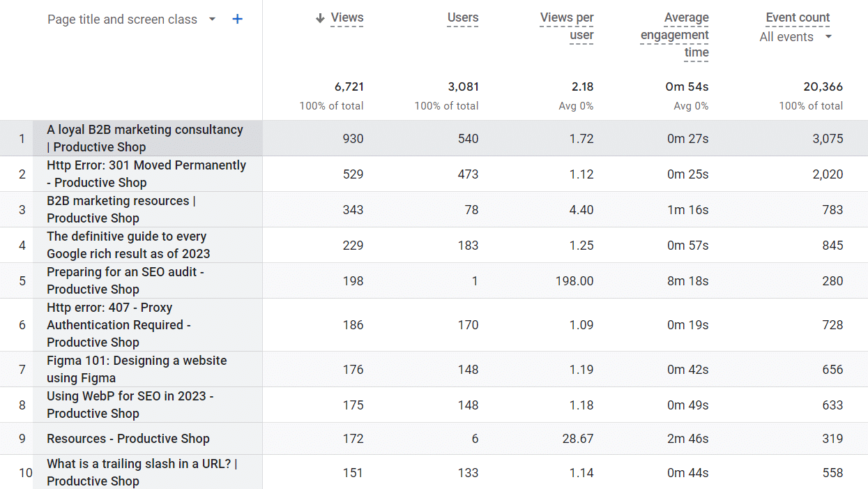Click the Http Error 301 Moved Permanently title

point(146,174)
